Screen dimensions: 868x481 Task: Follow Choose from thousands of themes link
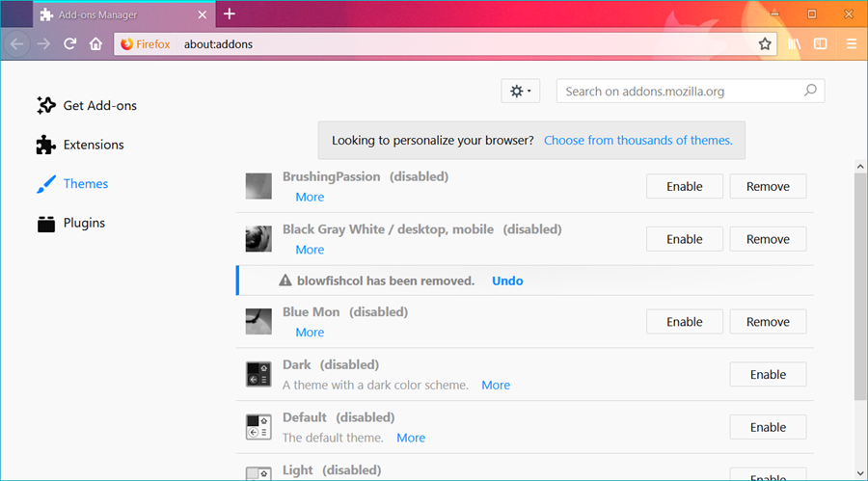click(637, 140)
